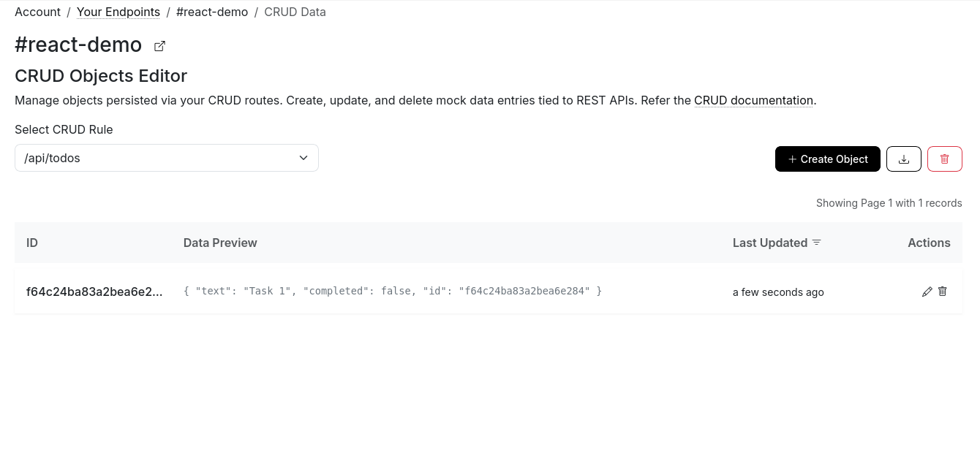Viewport: 980px width, 453px height.
Task: Open the CRUD documentation link
Action: pos(753,100)
